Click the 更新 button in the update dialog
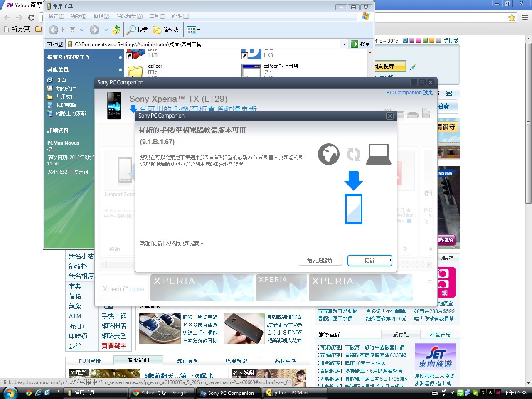The image size is (532, 399). [369, 261]
